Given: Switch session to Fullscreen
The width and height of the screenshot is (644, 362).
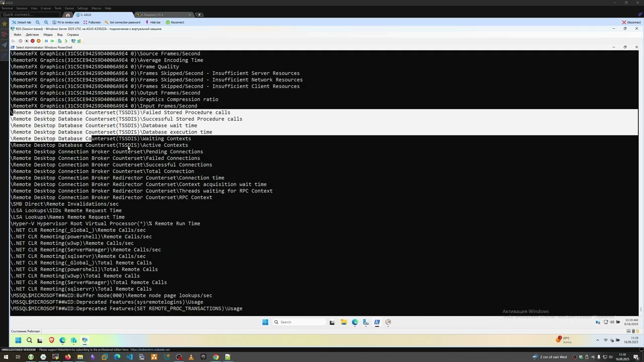Looking at the screenshot, I should point(92,22).
